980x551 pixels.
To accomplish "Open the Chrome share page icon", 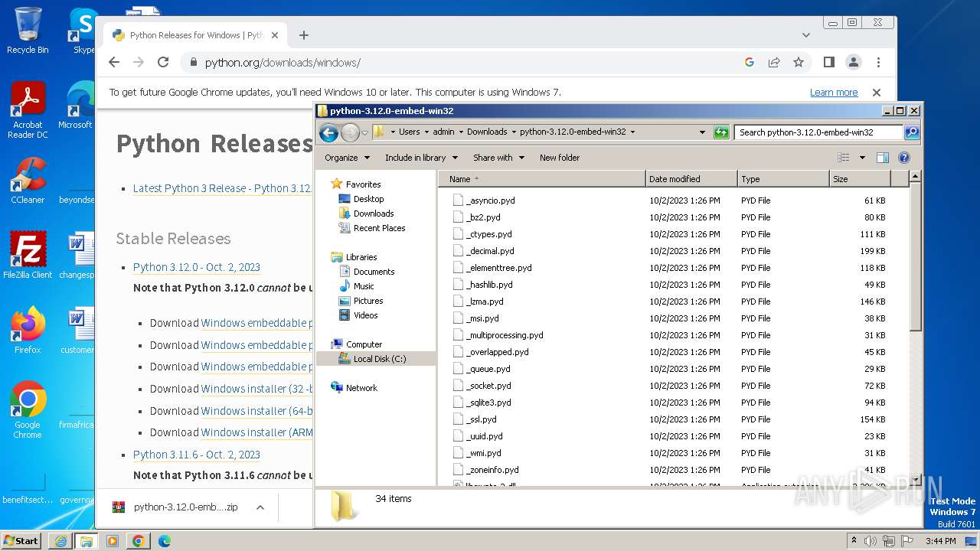I will pyautogui.click(x=774, y=63).
